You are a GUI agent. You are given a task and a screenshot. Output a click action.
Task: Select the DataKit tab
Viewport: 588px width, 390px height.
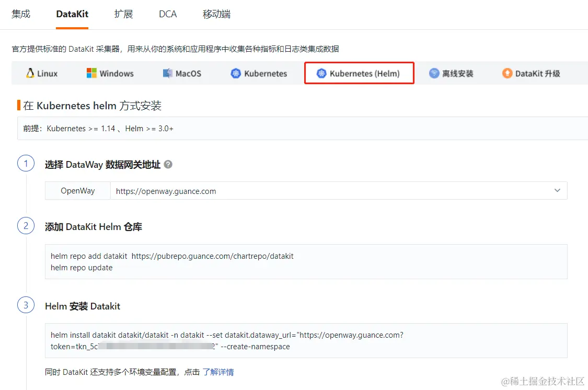(72, 14)
